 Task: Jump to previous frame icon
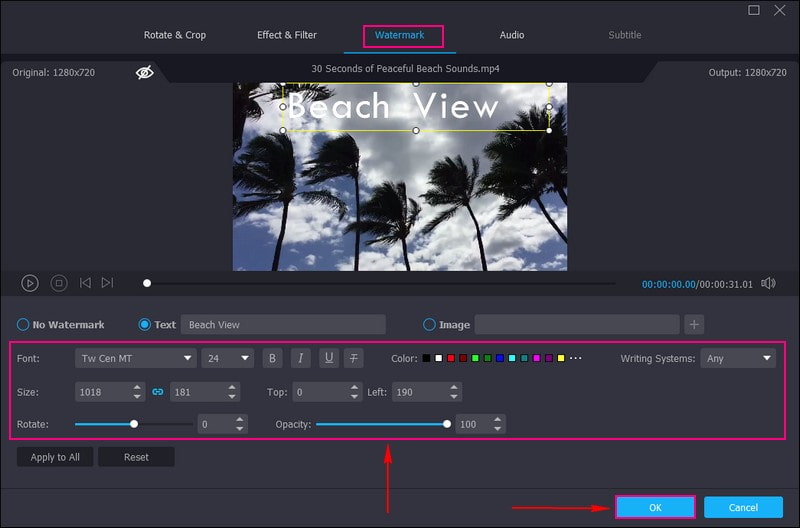(x=85, y=283)
